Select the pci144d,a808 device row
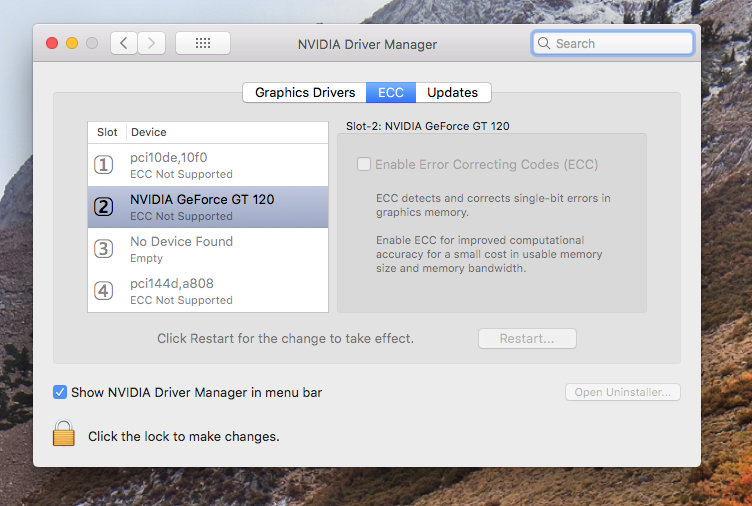 coord(208,291)
